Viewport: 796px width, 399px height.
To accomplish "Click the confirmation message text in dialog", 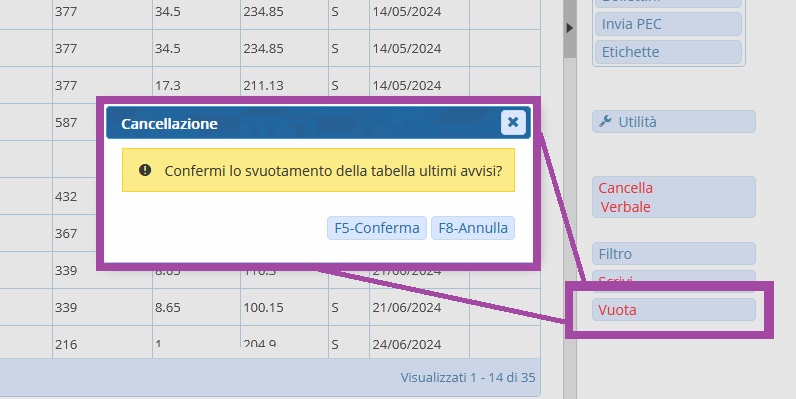I will (x=333, y=171).
